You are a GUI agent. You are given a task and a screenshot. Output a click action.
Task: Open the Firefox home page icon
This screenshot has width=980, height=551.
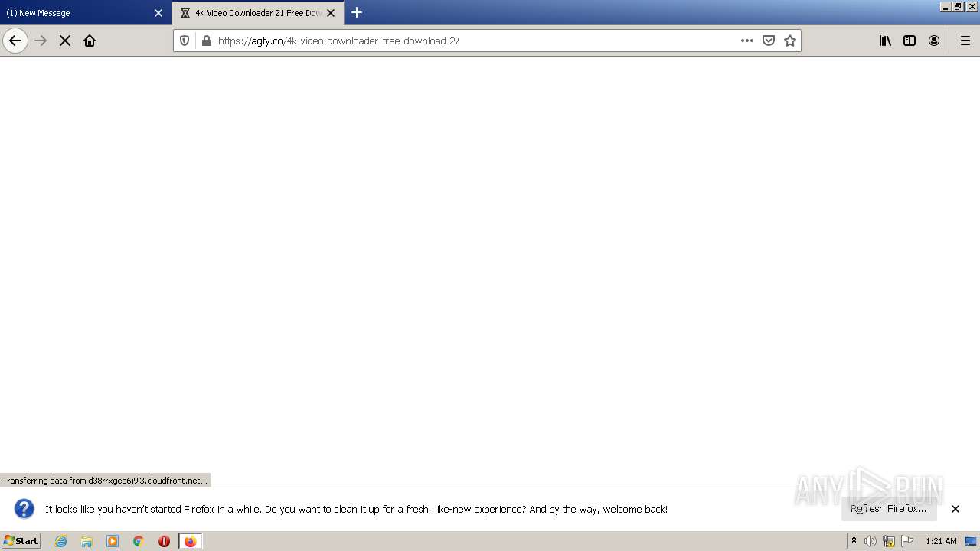pos(90,41)
